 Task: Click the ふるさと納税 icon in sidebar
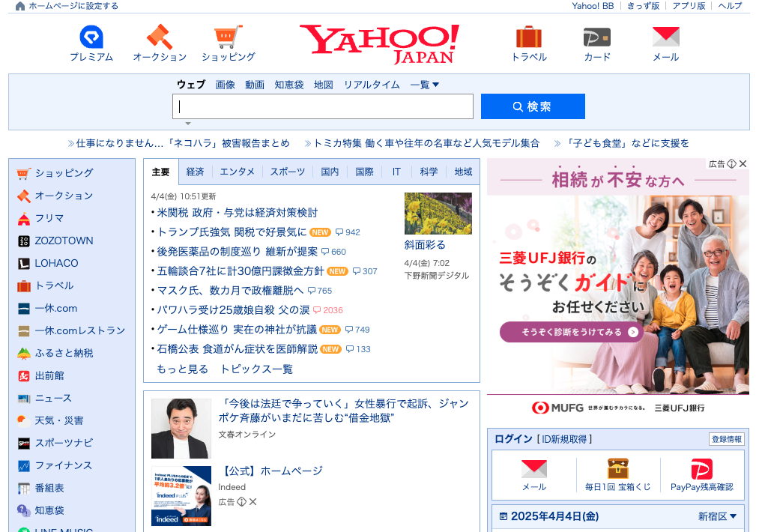tap(24, 354)
